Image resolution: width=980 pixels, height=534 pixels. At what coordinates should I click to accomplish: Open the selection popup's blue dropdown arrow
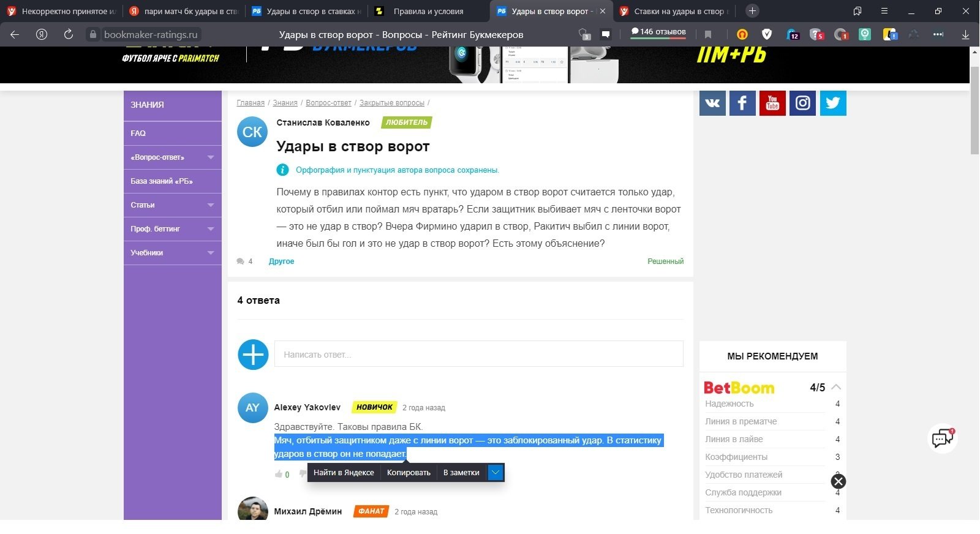click(x=496, y=472)
